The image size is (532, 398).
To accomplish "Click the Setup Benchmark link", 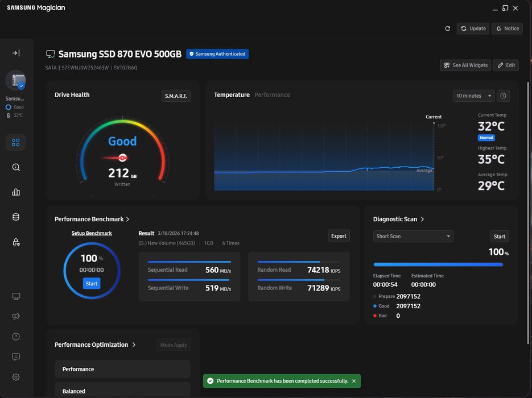I will pos(92,233).
